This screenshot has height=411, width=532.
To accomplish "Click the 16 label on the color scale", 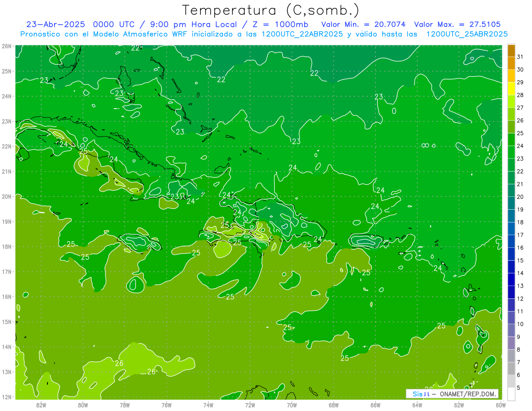I will pos(520,247).
